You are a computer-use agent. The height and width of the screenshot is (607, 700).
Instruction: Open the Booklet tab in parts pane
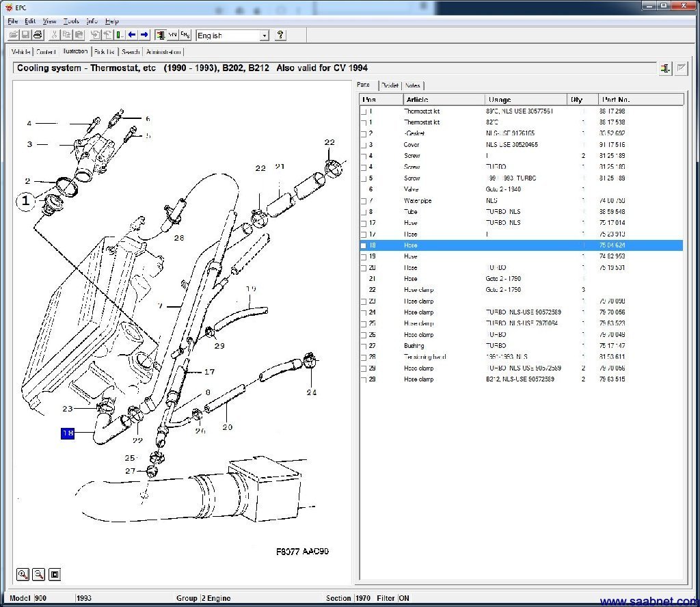coord(390,85)
